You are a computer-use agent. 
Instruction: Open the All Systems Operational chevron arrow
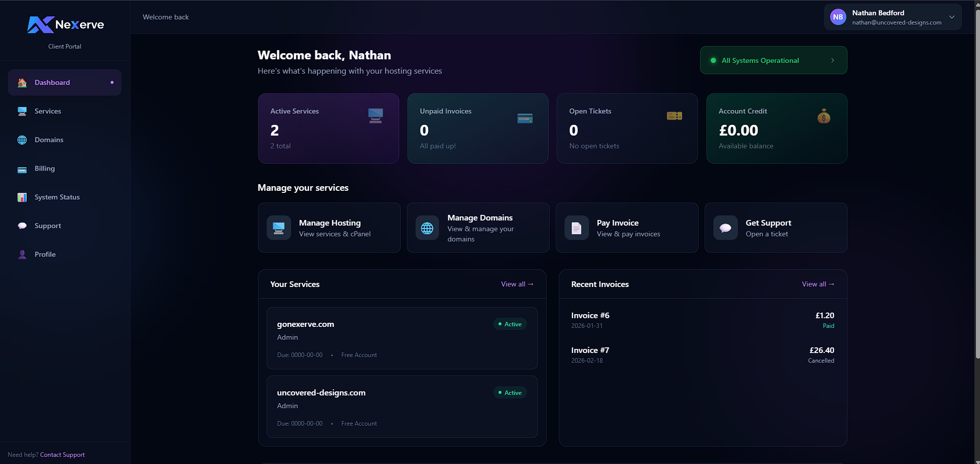[x=833, y=60]
